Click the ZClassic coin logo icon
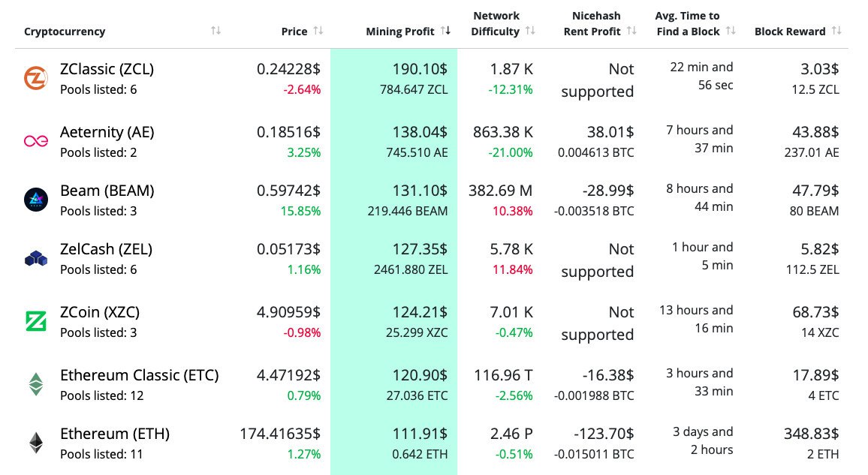Screen dimensions: 868x475 (35, 79)
